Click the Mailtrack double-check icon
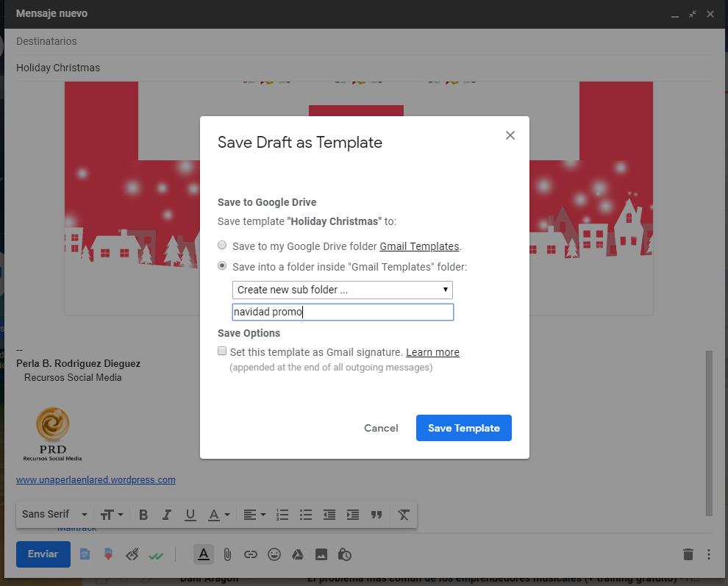 [x=156, y=554]
